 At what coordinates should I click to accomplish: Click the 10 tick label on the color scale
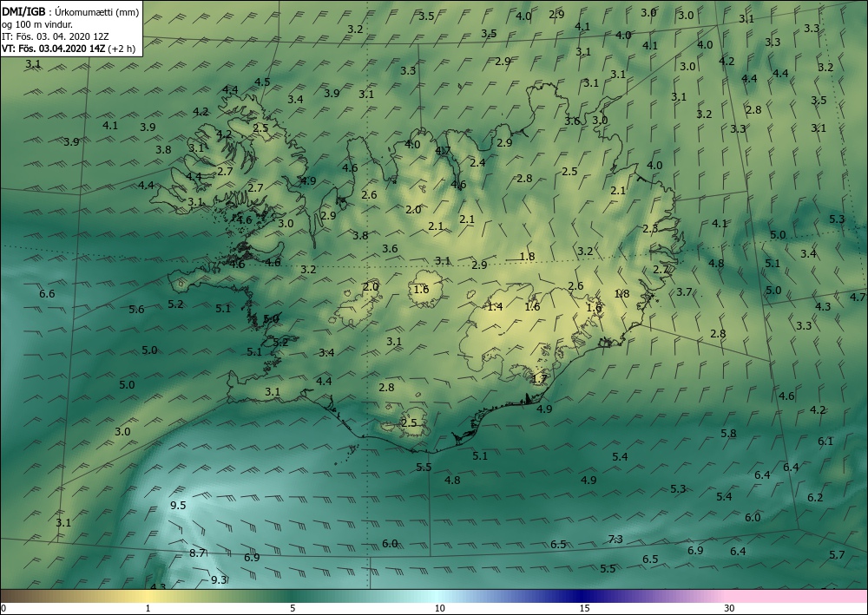pyautogui.click(x=439, y=609)
